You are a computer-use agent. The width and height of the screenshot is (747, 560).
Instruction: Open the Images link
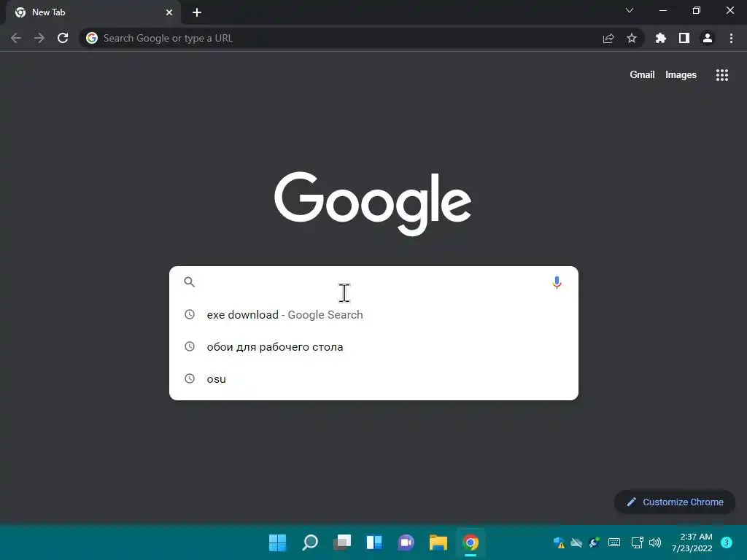point(681,75)
